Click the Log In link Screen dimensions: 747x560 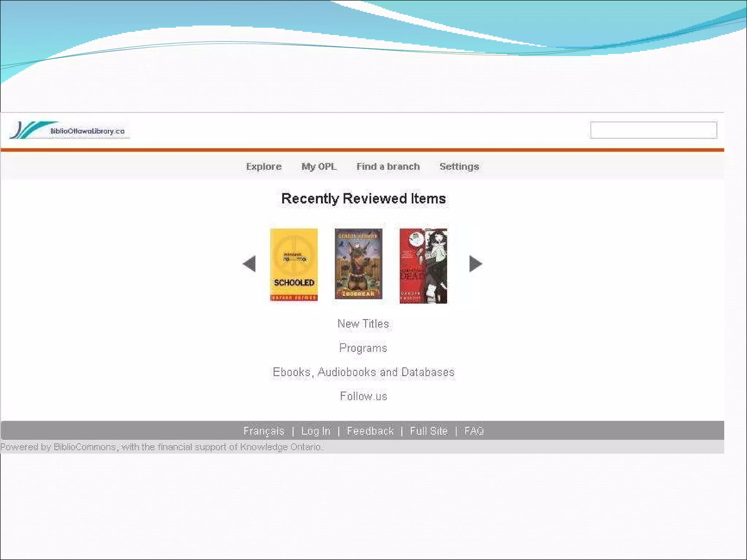point(316,431)
